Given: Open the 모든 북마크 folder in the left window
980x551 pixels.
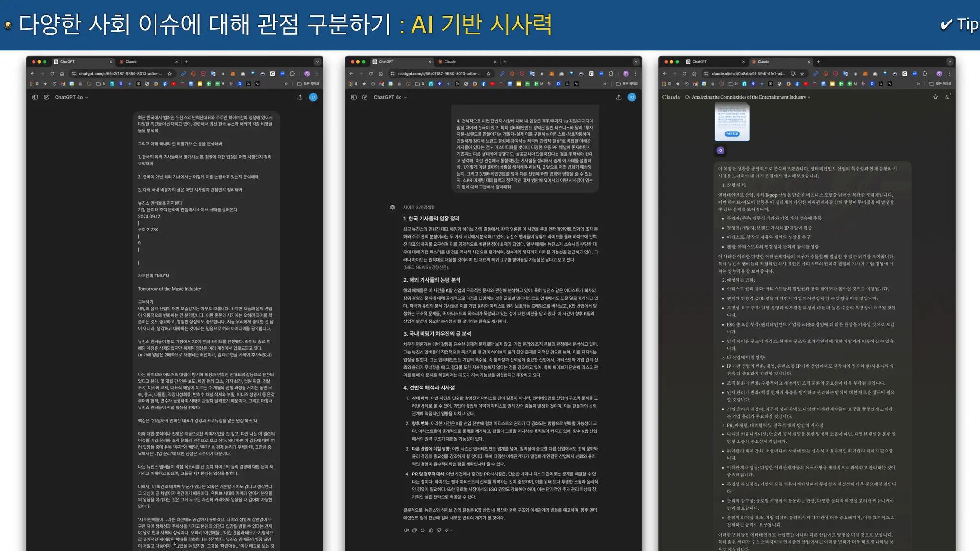Looking at the screenshot, I should coord(308,84).
